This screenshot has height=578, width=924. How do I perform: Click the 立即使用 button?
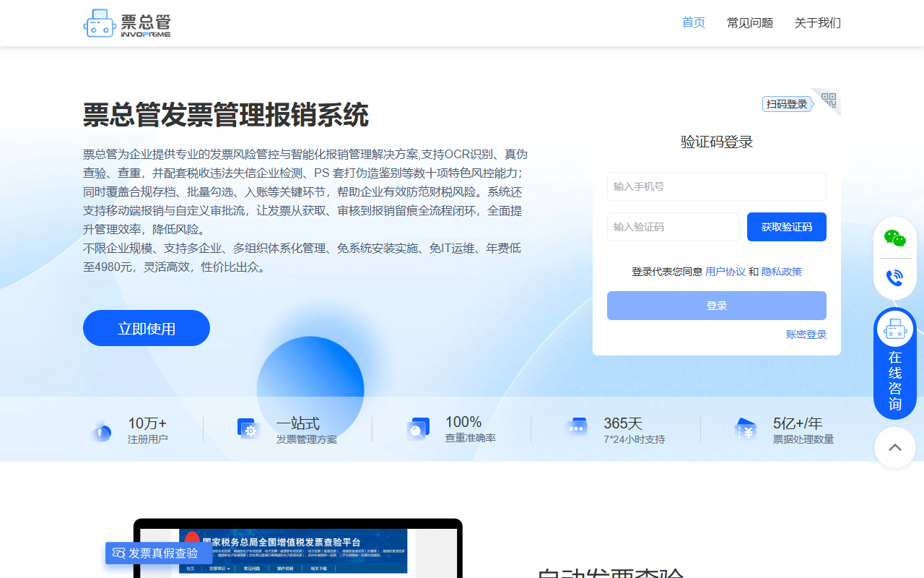tap(147, 328)
